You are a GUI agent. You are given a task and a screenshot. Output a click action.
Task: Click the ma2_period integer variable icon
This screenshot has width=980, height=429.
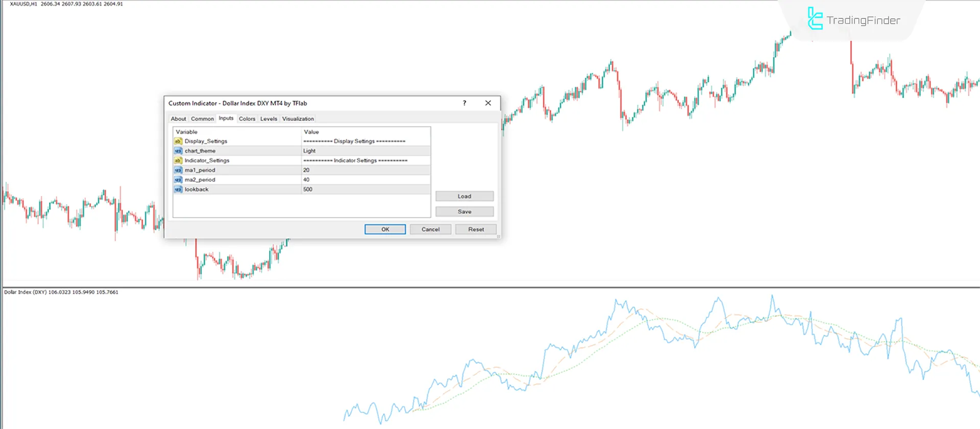[178, 180]
